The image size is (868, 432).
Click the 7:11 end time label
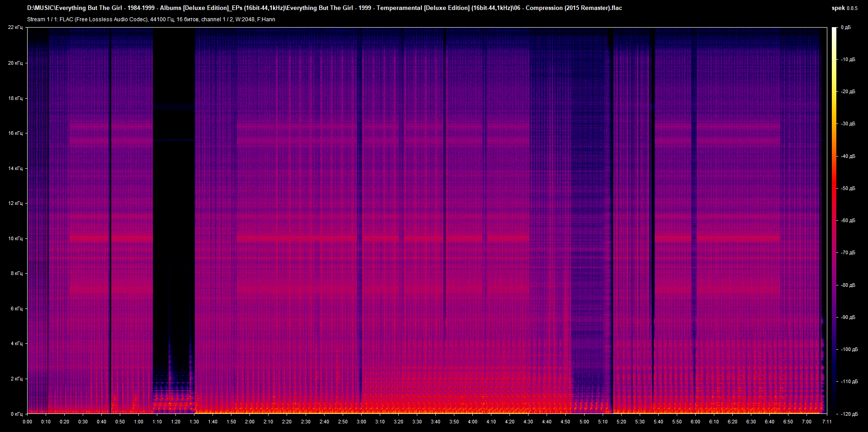827,422
